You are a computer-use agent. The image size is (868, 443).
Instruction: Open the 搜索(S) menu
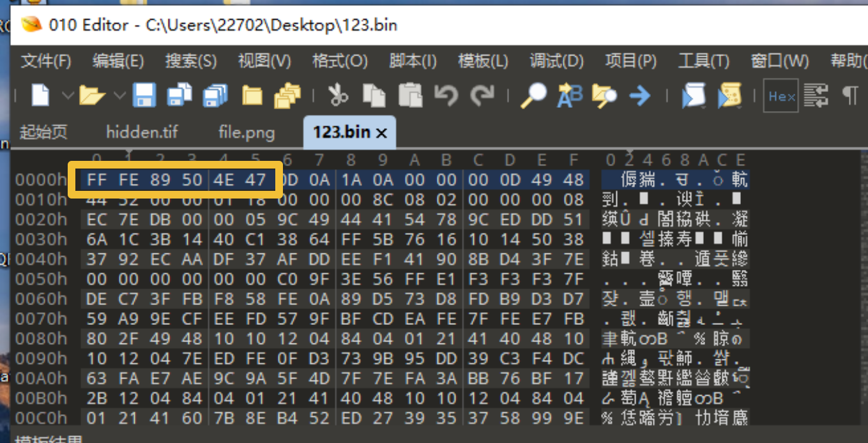pyautogui.click(x=191, y=61)
